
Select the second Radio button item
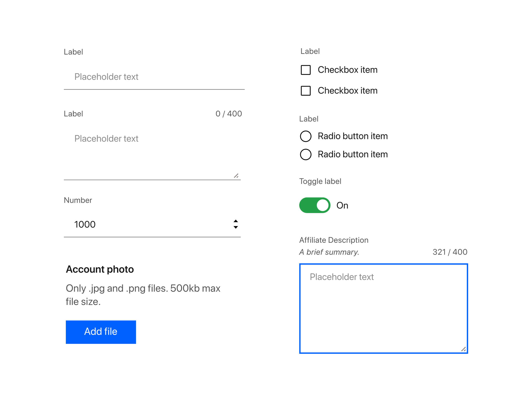tap(306, 155)
